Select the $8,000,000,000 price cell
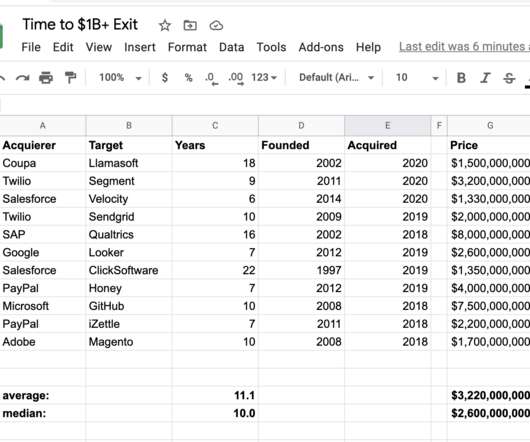The width and height of the screenshot is (530, 442). 489,235
